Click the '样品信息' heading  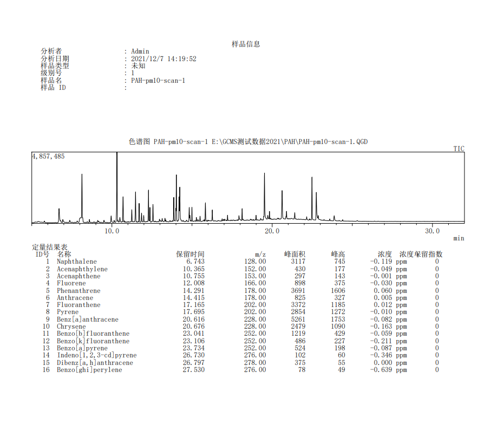246,44
